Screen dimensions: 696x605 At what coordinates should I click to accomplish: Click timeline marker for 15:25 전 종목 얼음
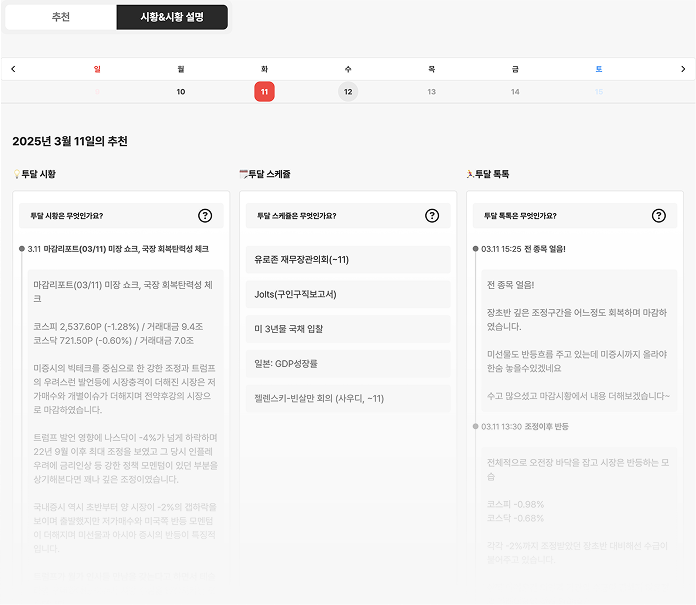coord(474,248)
